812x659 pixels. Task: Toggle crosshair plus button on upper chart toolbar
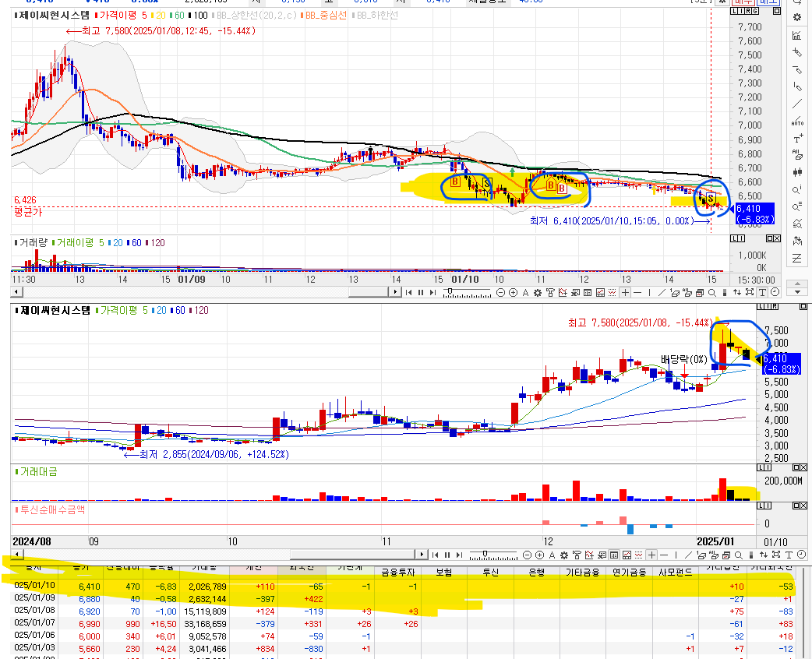pyautogui.click(x=625, y=292)
